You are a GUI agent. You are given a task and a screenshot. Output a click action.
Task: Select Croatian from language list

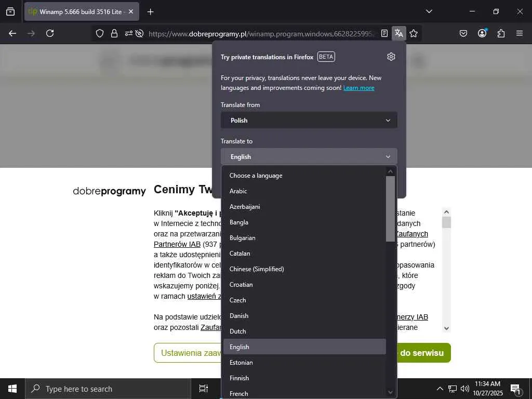pyautogui.click(x=304, y=285)
